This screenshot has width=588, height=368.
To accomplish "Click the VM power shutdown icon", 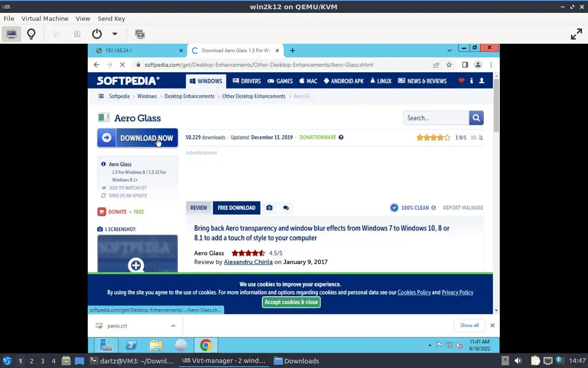I will pyautogui.click(x=97, y=34).
